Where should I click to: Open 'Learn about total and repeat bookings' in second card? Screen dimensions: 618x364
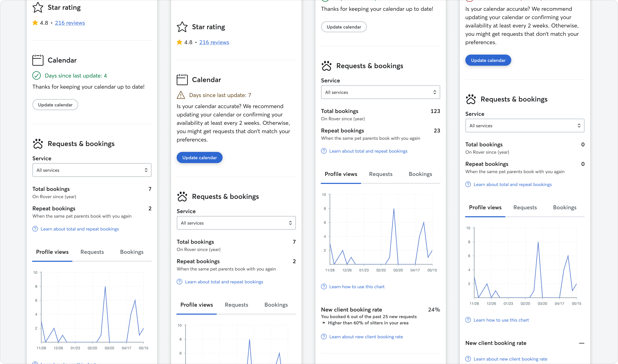pyautogui.click(x=224, y=282)
